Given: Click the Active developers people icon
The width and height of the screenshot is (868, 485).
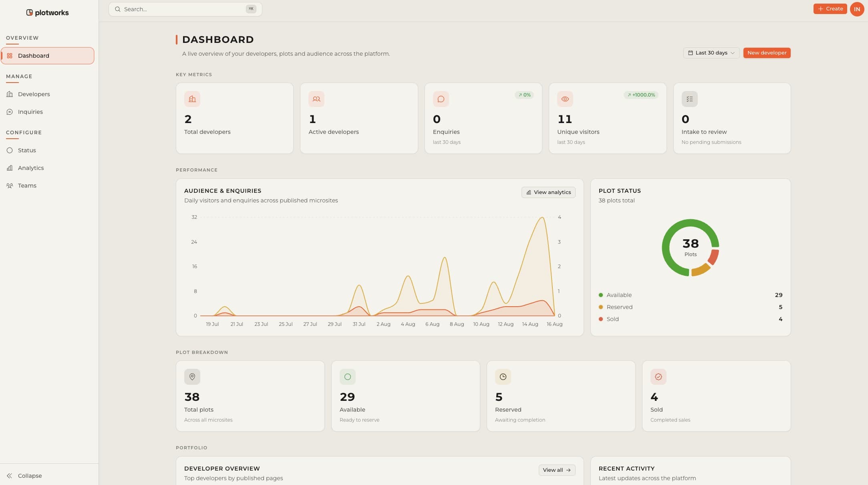Looking at the screenshot, I should [316, 99].
